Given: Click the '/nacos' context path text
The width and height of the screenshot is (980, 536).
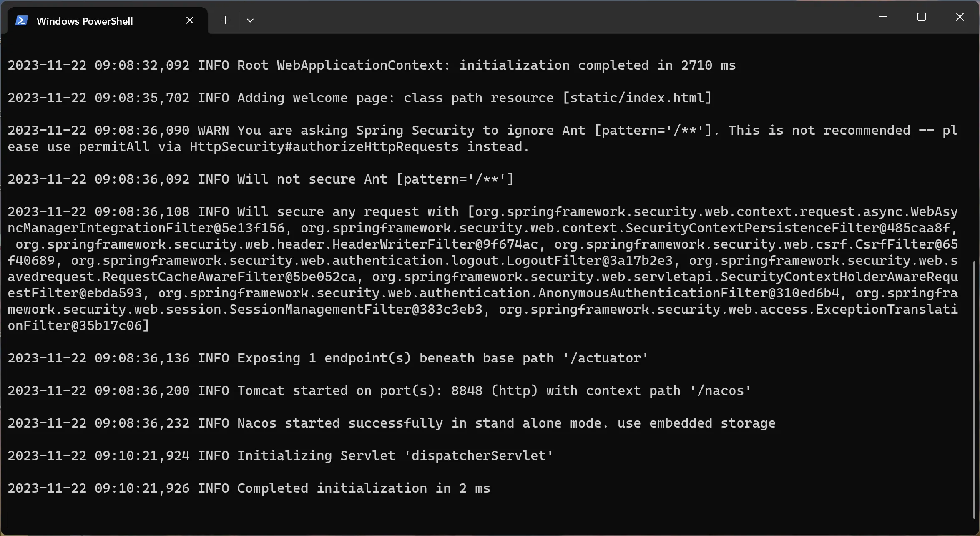Looking at the screenshot, I should coord(720,391).
